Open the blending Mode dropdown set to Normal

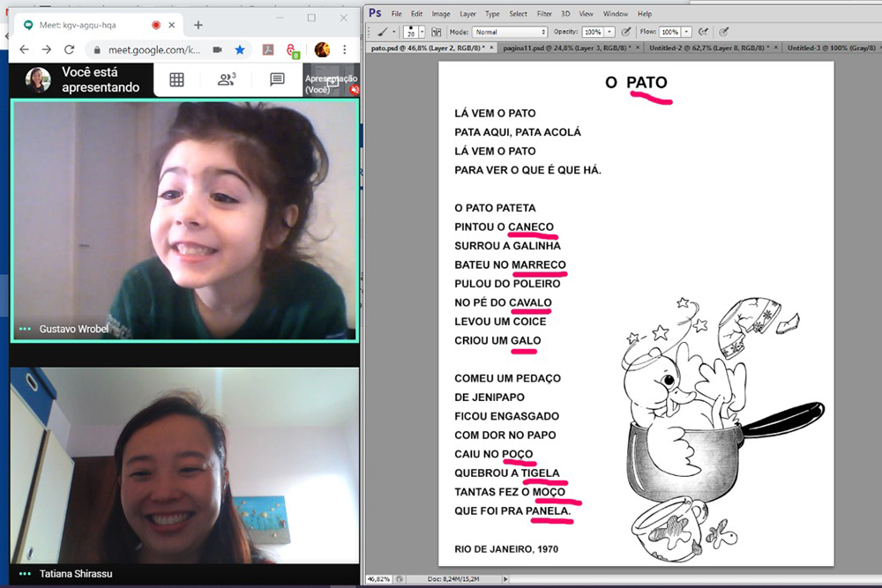pos(510,32)
